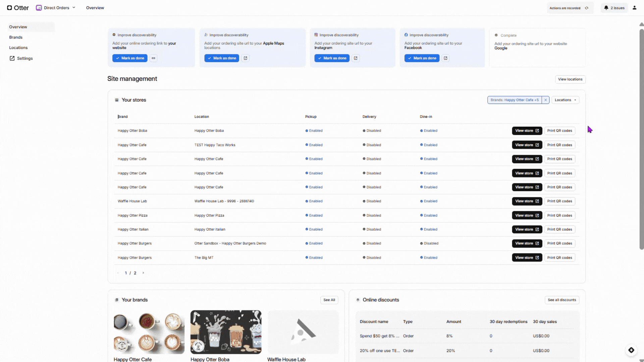The height and width of the screenshot is (362, 644).
Task: Open the 2 issues notifications bell
Action: 614,8
